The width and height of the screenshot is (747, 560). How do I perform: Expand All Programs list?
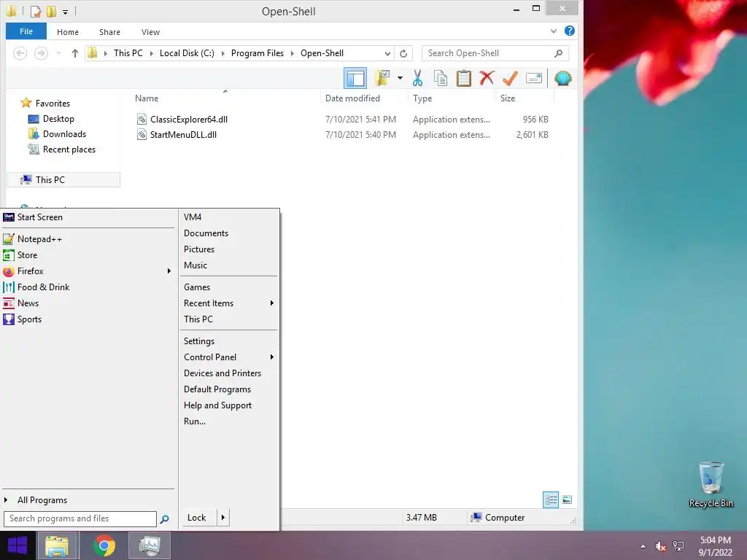click(x=88, y=500)
